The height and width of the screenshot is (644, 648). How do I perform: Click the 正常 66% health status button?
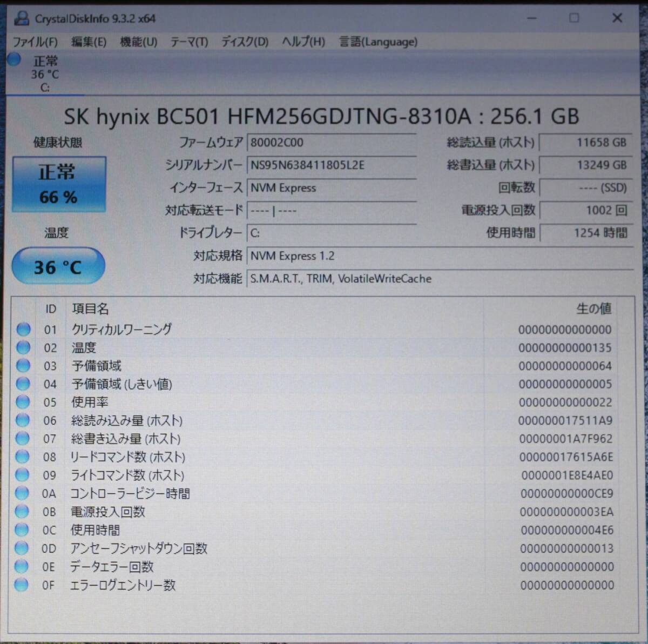click(x=59, y=184)
